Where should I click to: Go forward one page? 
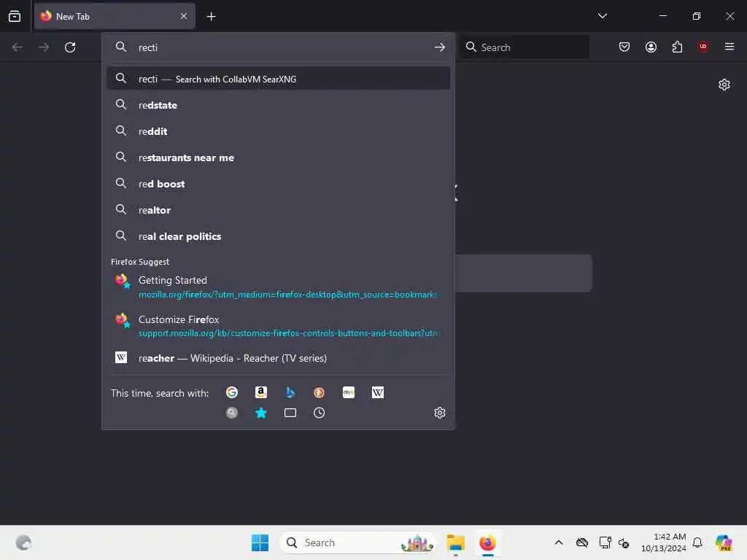click(43, 47)
